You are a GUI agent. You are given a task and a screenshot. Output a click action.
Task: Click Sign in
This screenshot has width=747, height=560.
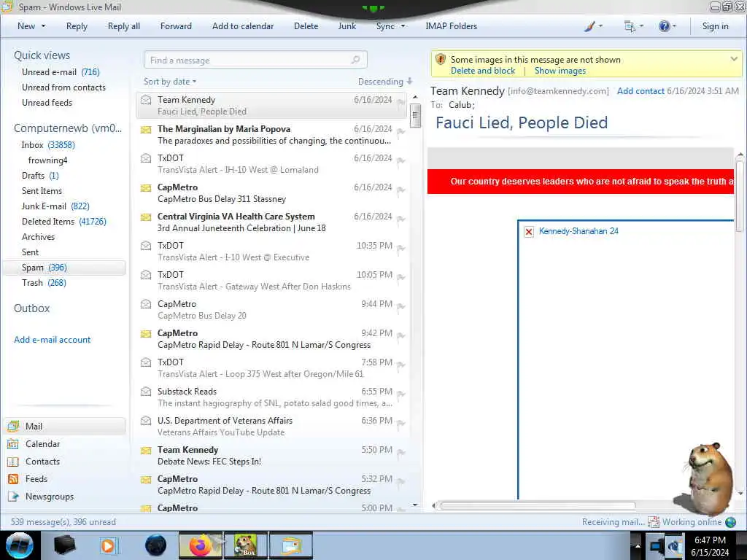pos(715,26)
